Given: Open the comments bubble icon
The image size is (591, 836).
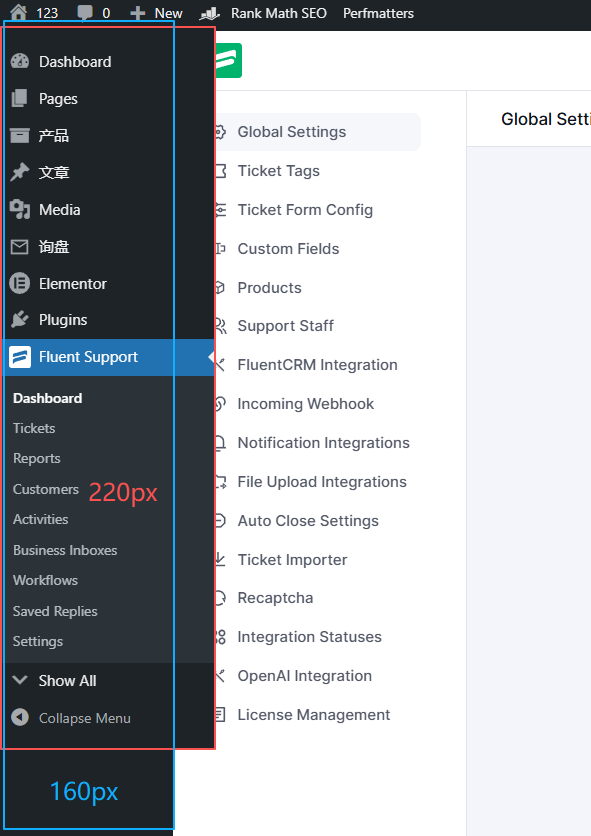Looking at the screenshot, I should pos(84,12).
